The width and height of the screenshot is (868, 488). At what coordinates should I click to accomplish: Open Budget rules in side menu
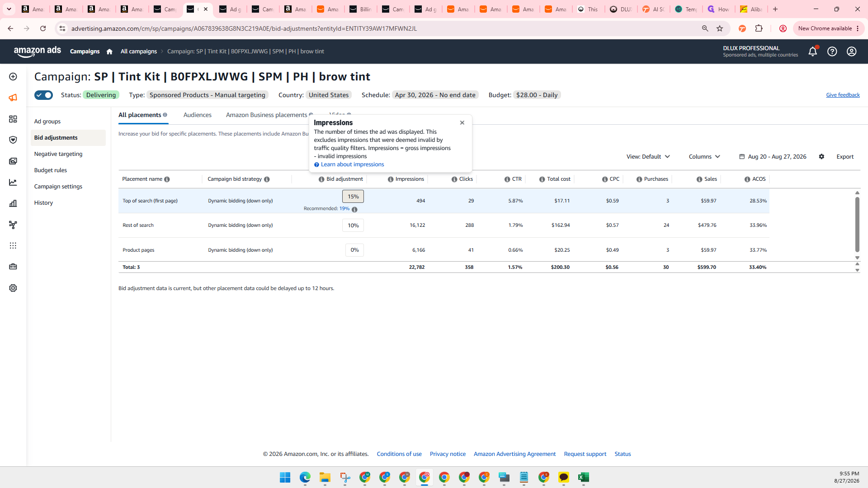51,170
